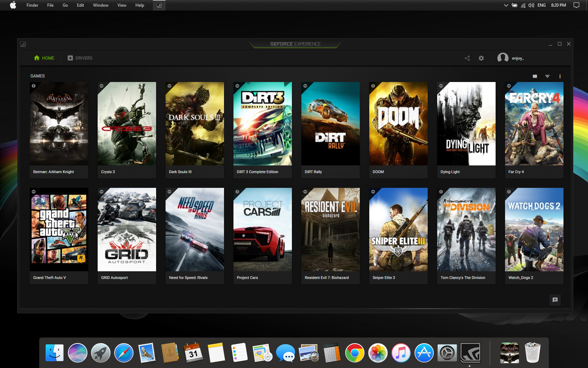Select the DOOM game cover
This screenshot has height=368, width=588.
(398, 124)
